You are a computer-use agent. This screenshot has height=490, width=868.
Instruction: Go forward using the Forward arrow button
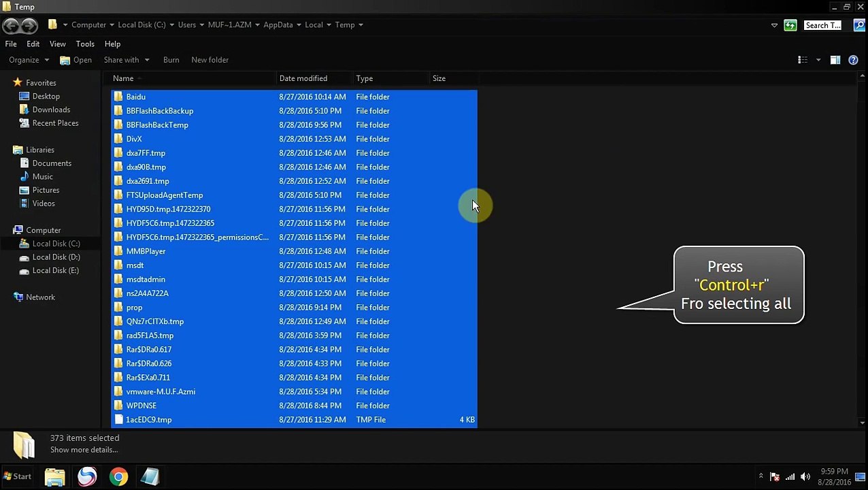[x=29, y=25]
